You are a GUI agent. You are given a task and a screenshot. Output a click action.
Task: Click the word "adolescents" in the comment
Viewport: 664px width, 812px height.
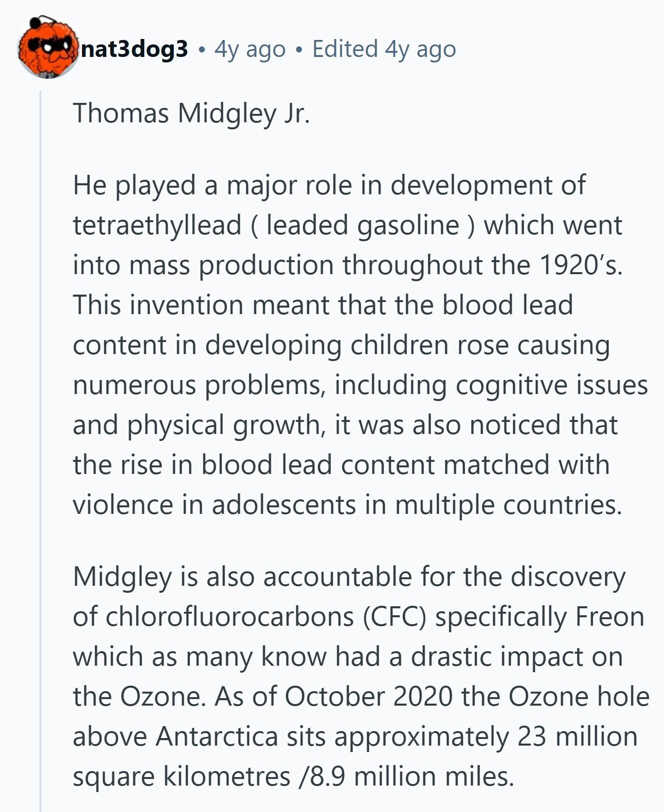[284, 505]
